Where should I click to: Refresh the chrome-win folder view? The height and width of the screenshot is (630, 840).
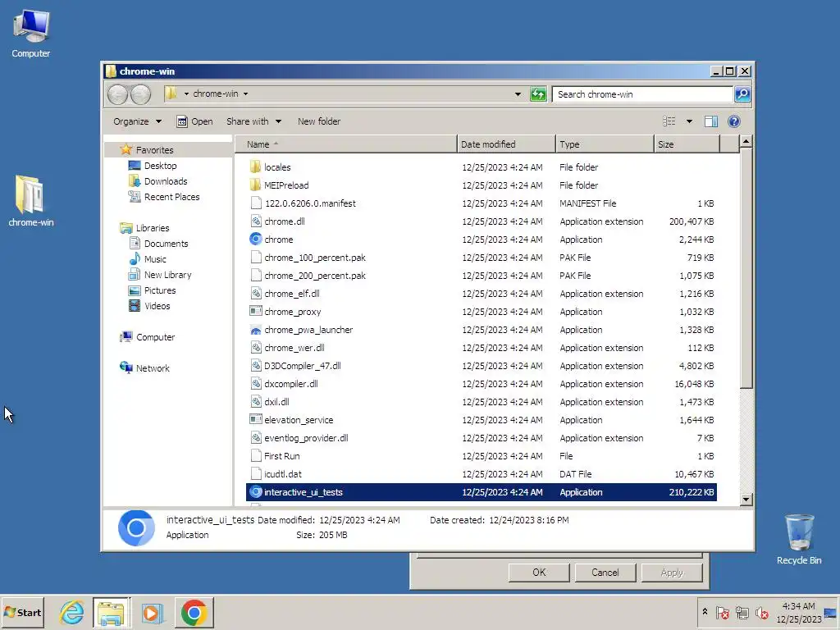click(x=538, y=94)
